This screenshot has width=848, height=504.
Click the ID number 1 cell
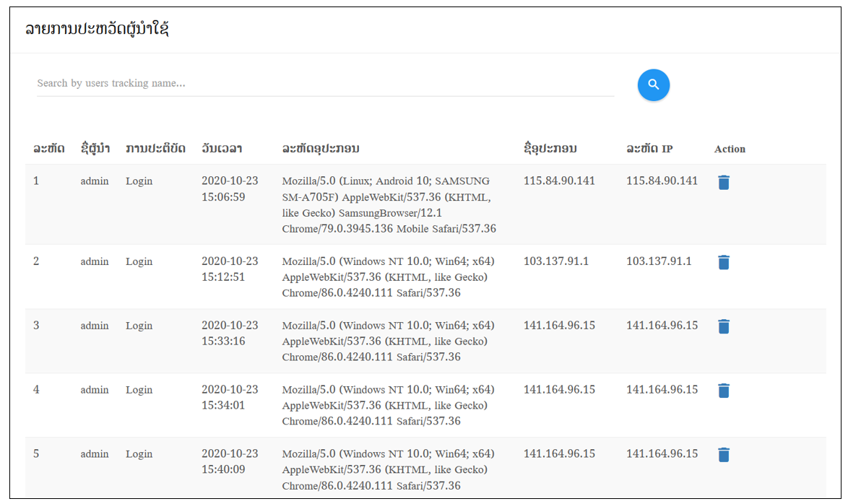point(36,181)
